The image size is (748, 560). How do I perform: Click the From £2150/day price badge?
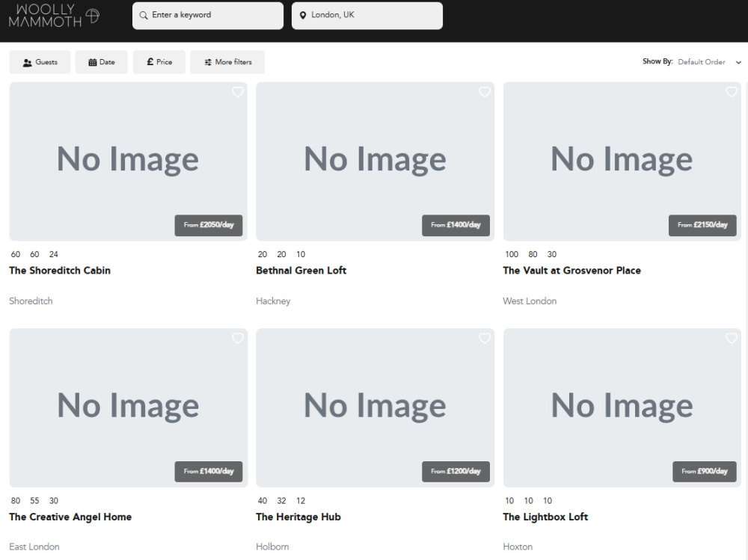702,225
